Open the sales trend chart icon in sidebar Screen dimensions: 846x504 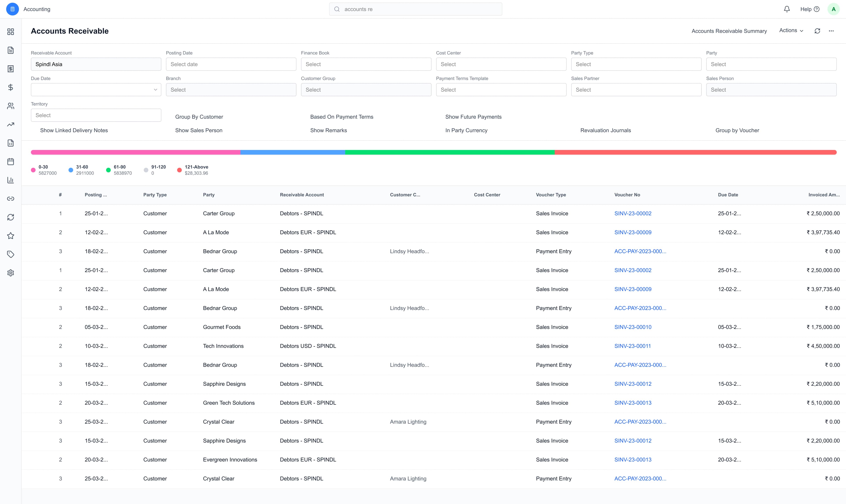point(11,124)
